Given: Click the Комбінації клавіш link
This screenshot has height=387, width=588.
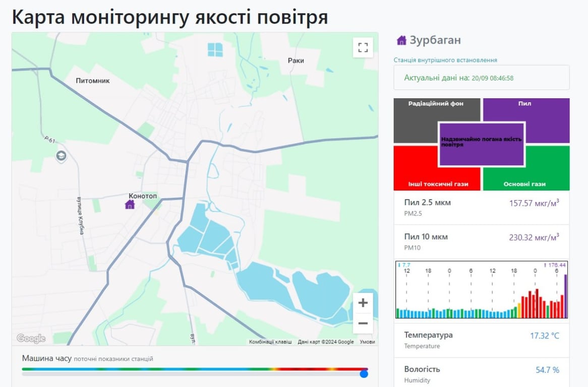Looking at the screenshot, I should [x=270, y=342].
